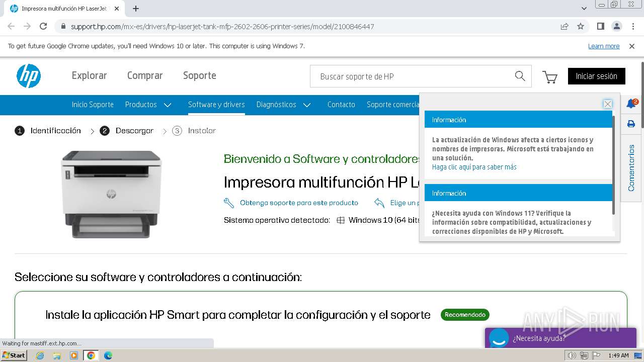Click the wrench support icon

(229, 203)
